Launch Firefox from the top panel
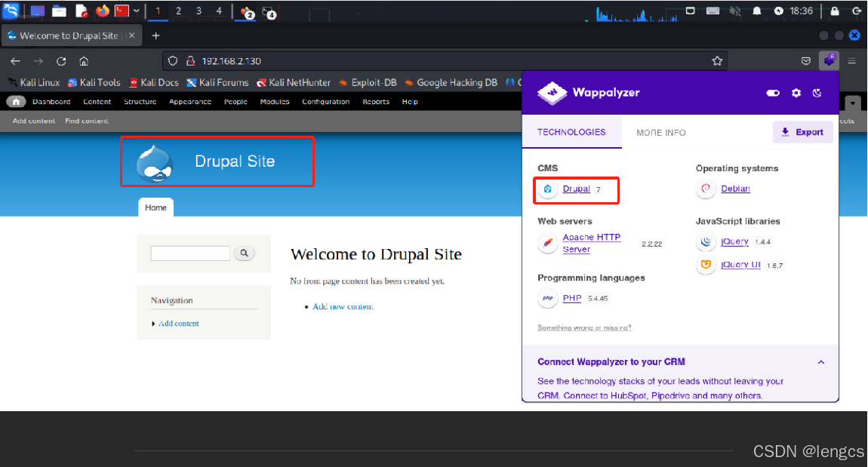The width and height of the screenshot is (868, 467). 103,11
